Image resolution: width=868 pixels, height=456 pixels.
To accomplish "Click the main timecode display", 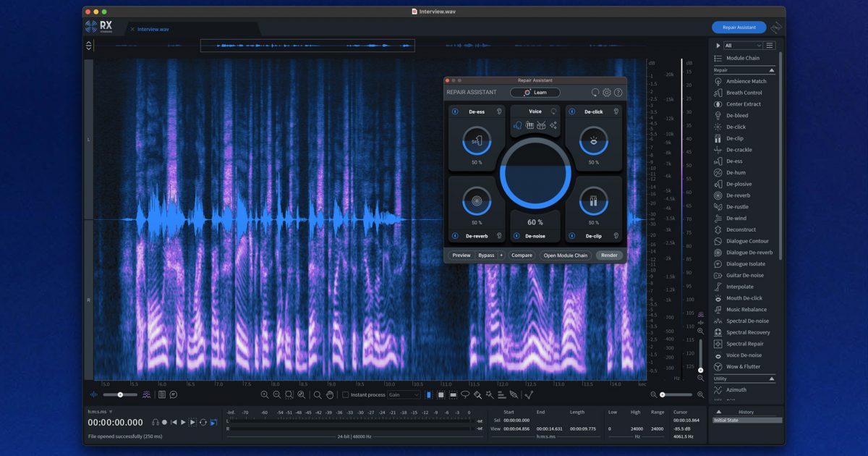I will point(116,423).
